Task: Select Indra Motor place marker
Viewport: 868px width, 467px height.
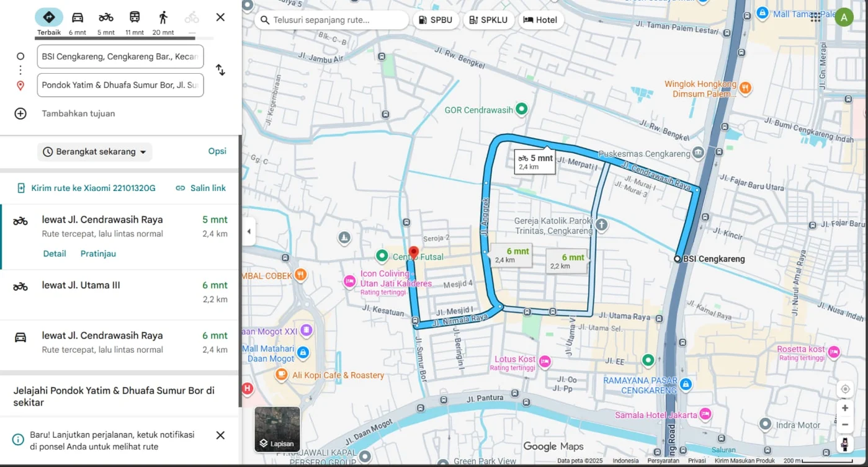Action: coord(765,424)
